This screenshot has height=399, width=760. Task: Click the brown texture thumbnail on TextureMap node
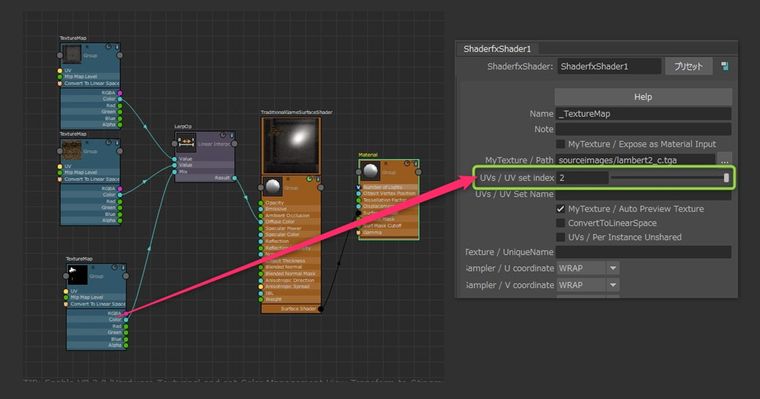(72, 150)
